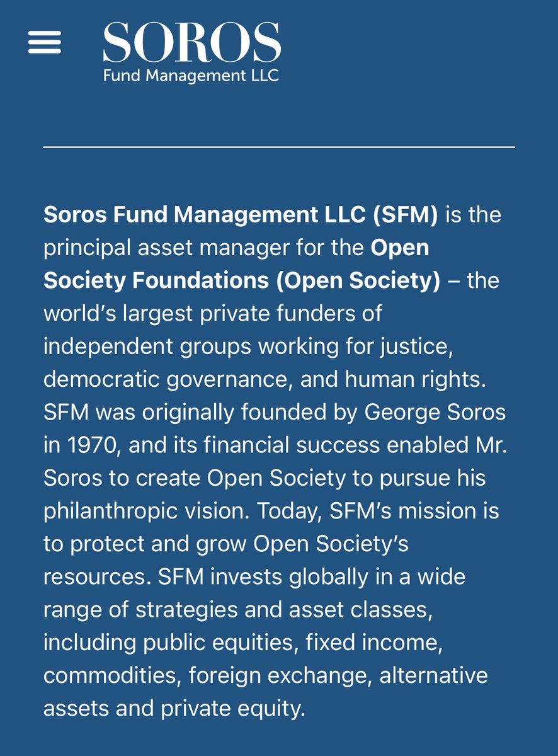
Task: Click bold 'Open Society Foundations (Open Society)' text
Action: tap(241, 281)
